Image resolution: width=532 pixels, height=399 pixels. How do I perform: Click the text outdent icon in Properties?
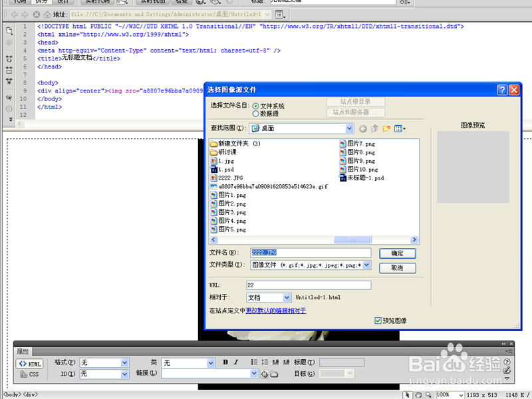click(275, 362)
